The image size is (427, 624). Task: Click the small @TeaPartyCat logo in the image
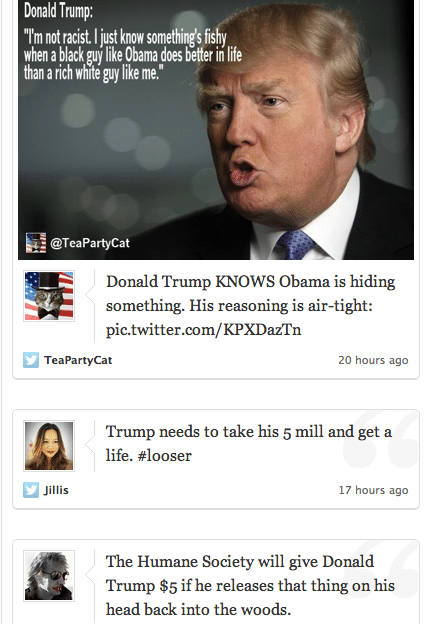pyautogui.click(x=36, y=243)
